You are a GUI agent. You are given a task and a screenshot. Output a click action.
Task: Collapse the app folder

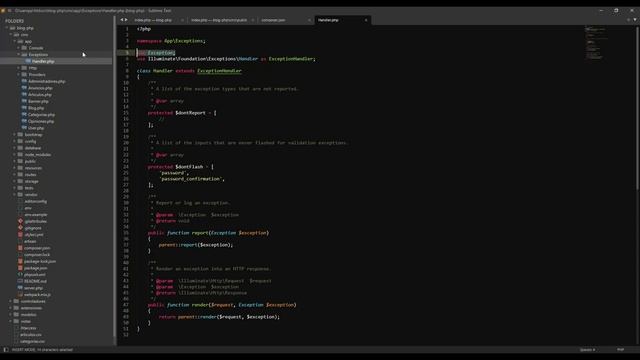point(15,41)
